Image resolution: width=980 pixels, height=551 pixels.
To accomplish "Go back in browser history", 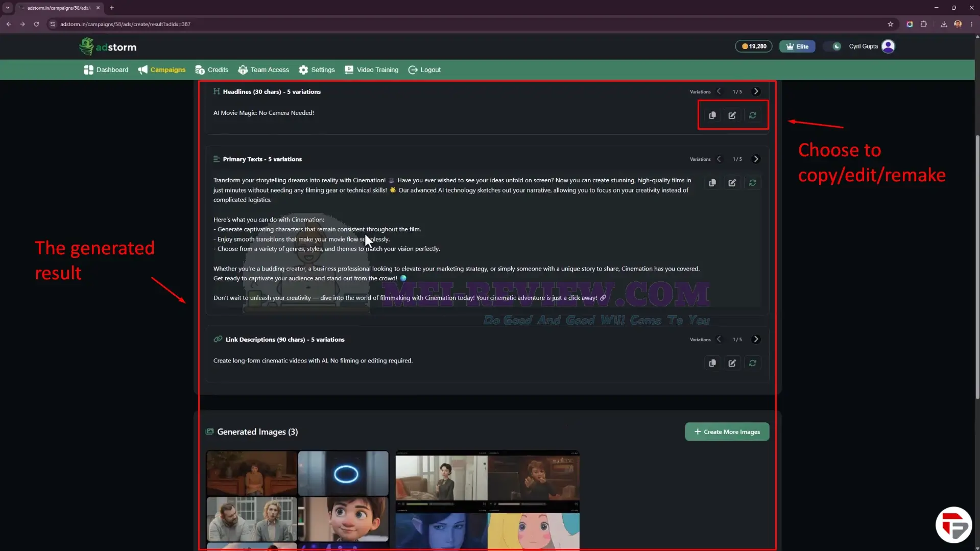I will (x=9, y=24).
